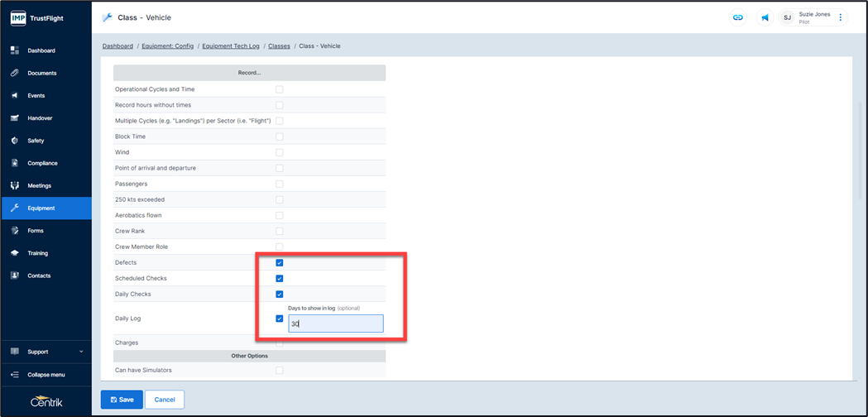Tick the Multiple Cycles per Sector checkbox
This screenshot has width=868, height=417.
click(280, 121)
